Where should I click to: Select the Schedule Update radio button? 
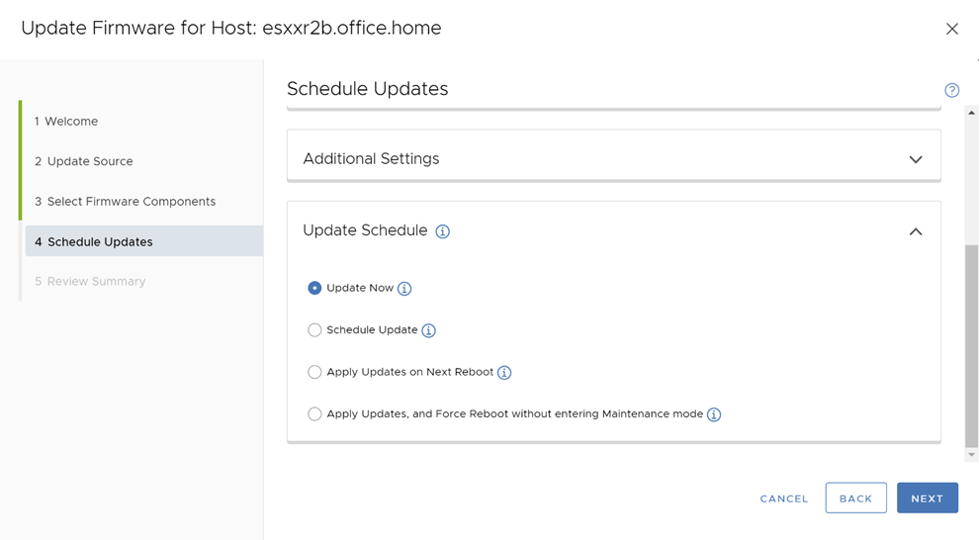(x=314, y=330)
